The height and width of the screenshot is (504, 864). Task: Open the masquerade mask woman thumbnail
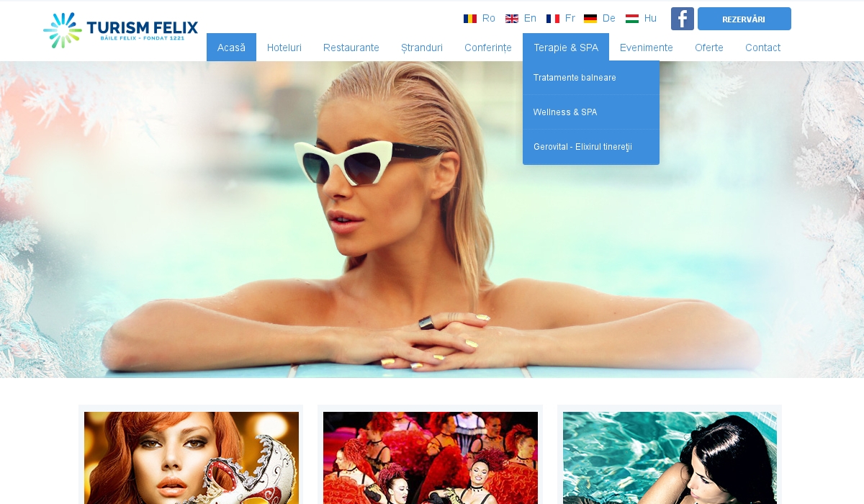pos(192,458)
